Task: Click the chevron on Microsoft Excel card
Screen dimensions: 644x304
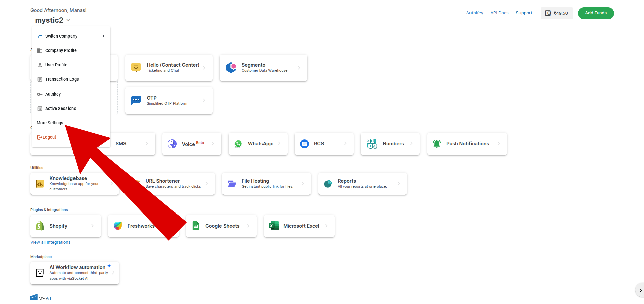Action: coord(326,226)
